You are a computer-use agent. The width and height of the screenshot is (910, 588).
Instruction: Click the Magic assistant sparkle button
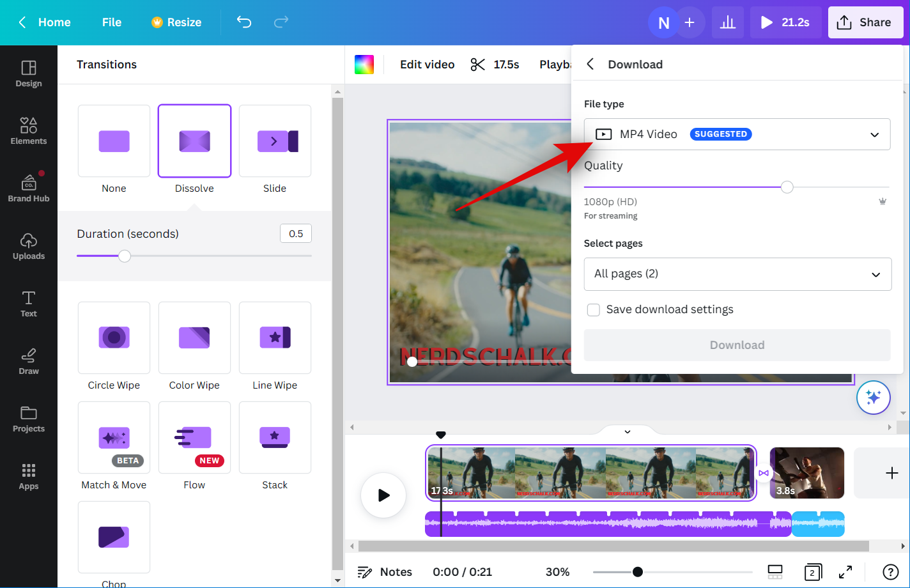[x=873, y=398]
